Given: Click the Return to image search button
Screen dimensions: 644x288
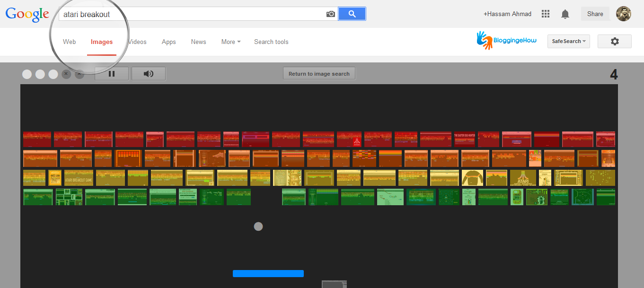Looking at the screenshot, I should [x=318, y=73].
